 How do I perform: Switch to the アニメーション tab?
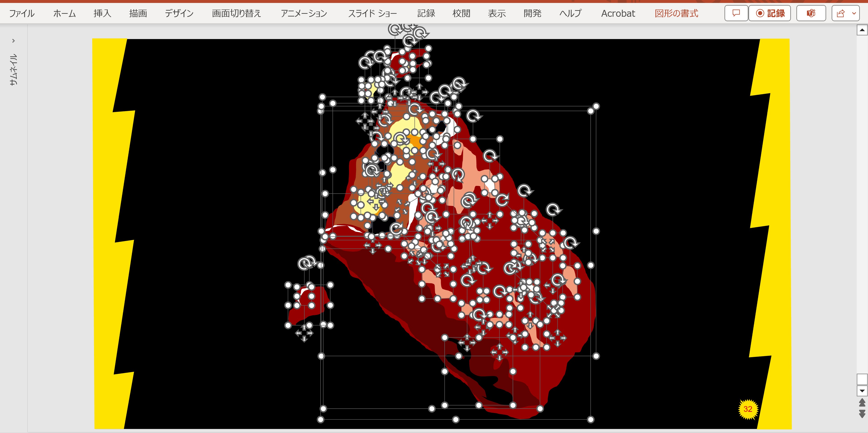click(x=304, y=14)
